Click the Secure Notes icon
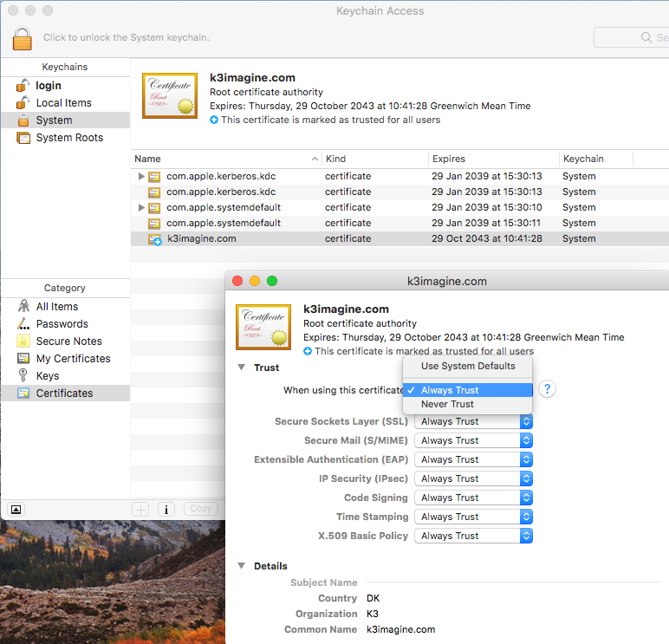Image resolution: width=669 pixels, height=644 pixels. point(23,341)
